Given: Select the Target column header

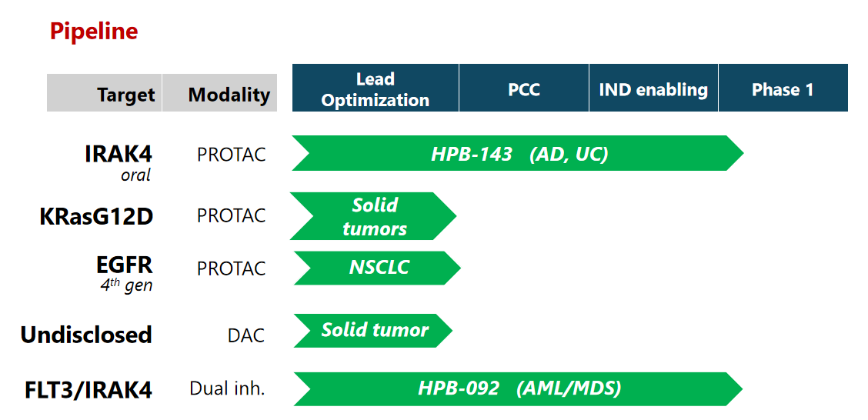Looking at the screenshot, I should point(104,92).
